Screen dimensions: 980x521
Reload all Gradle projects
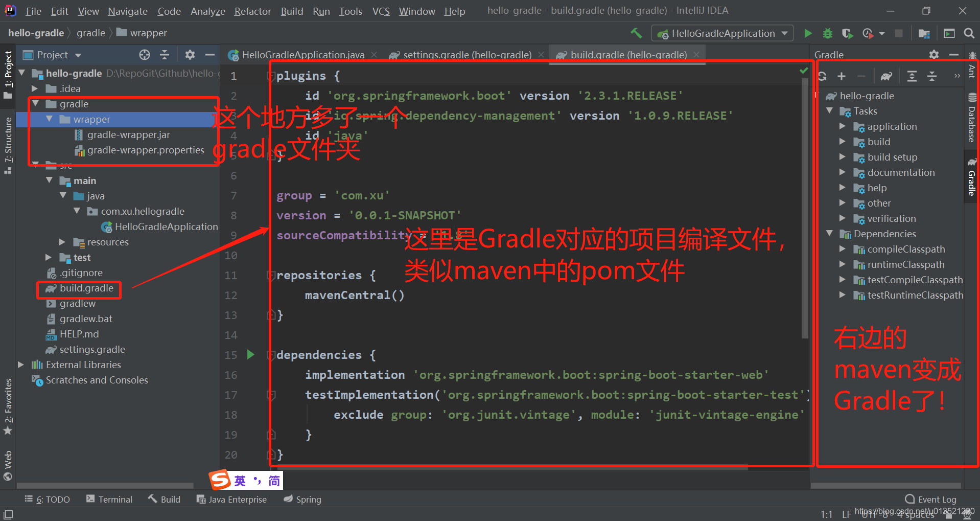[x=822, y=76]
